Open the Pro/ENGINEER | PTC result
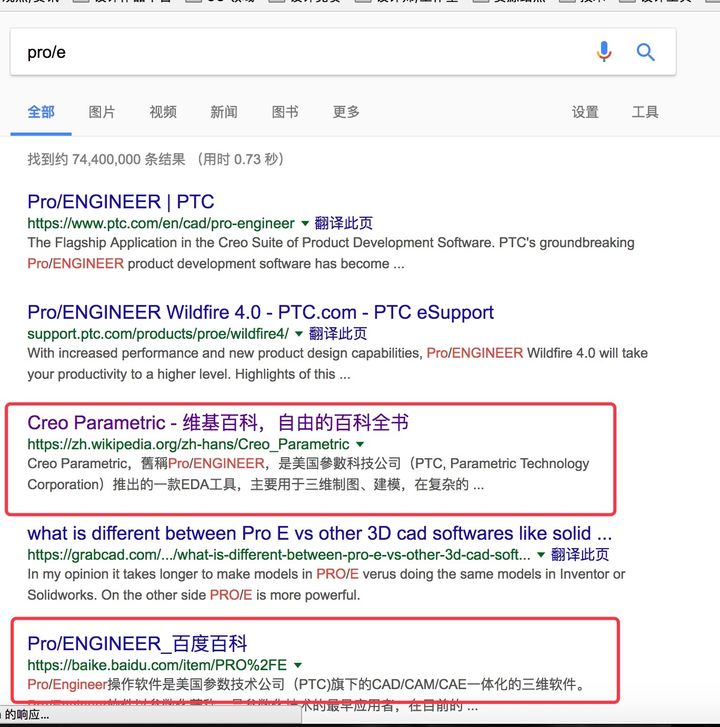Viewport: 720px width, 727px height. (121, 202)
